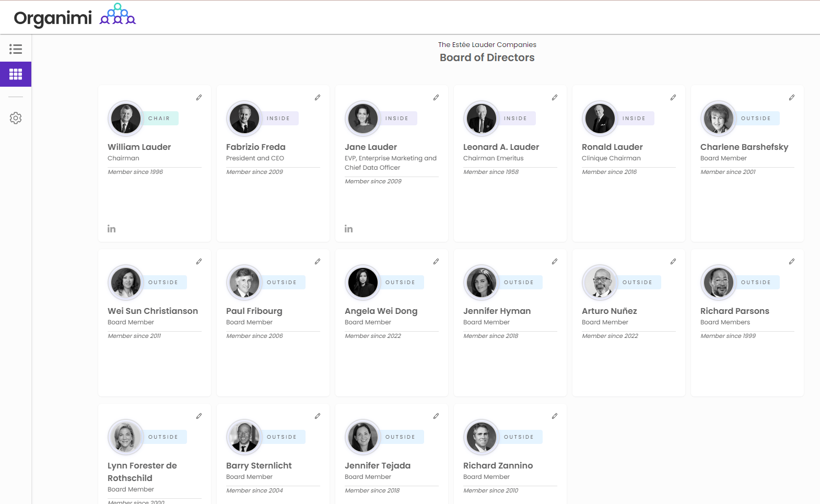Image resolution: width=820 pixels, height=504 pixels.
Task: Click Paul Fribourg's profile photo
Action: (244, 283)
